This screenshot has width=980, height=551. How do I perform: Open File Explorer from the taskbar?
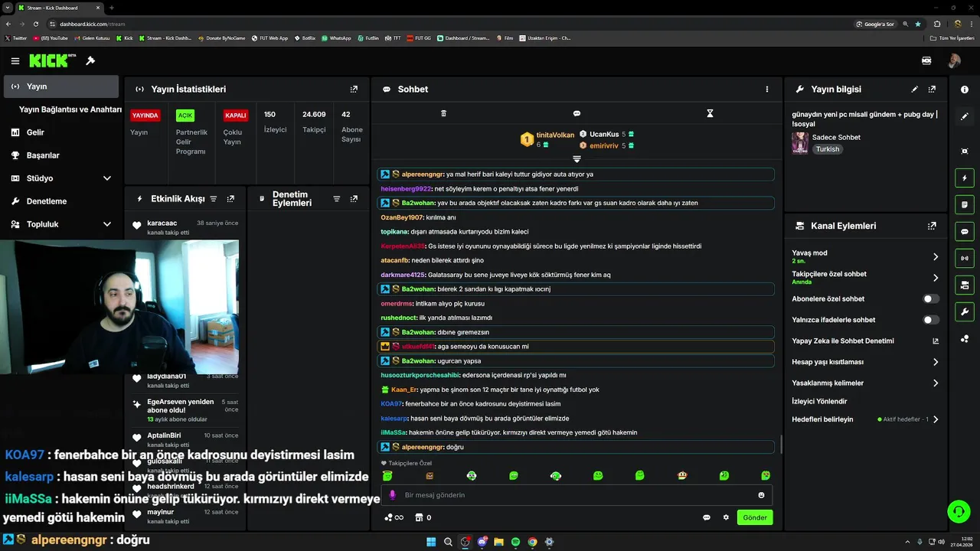[x=498, y=542]
